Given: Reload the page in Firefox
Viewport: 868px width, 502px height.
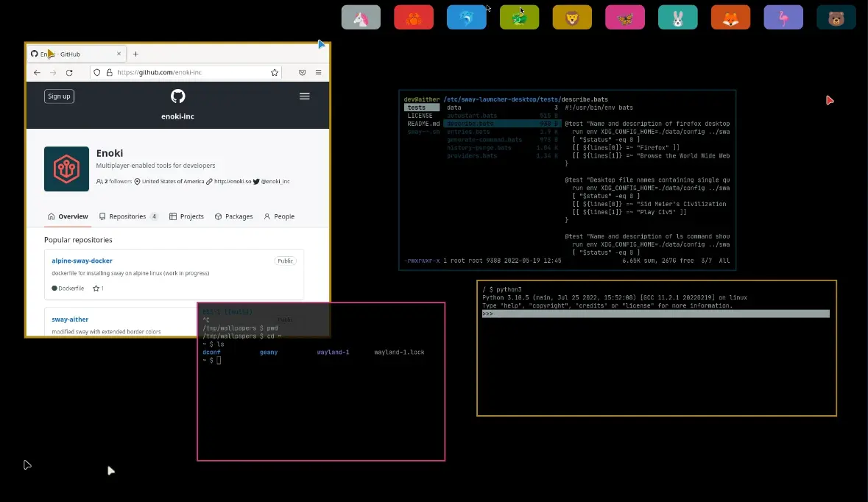Looking at the screenshot, I should pyautogui.click(x=69, y=73).
